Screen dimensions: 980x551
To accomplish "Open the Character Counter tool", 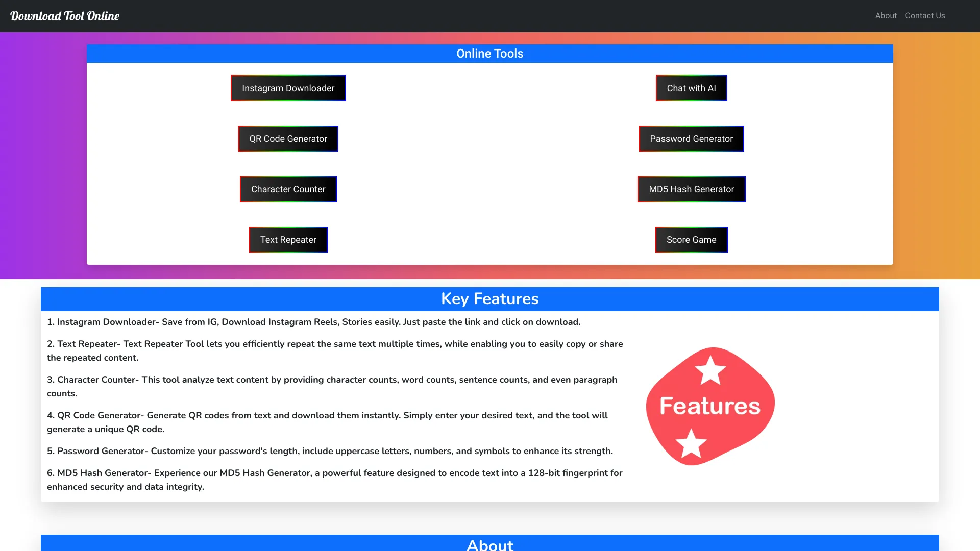I will coord(287,189).
